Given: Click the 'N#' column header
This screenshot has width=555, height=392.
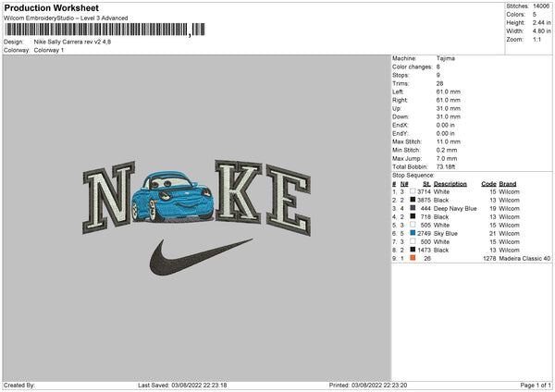Looking at the screenshot, I should pos(404,184).
